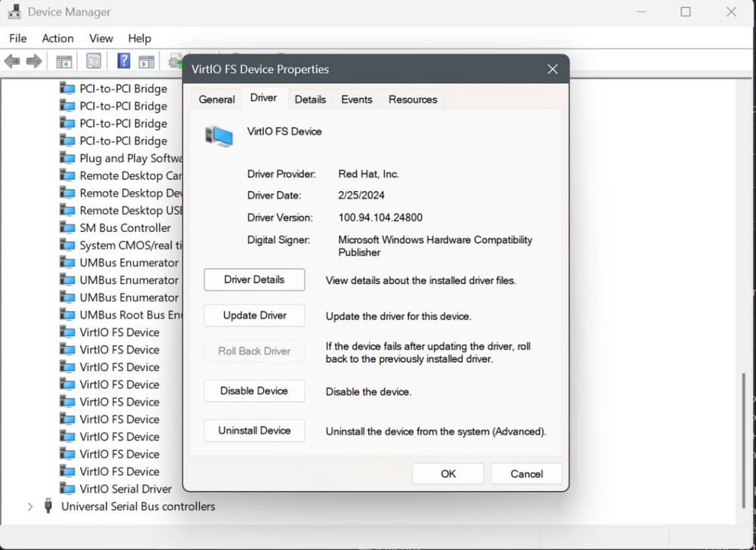Open the Help menu
756x550 pixels.
pos(139,38)
